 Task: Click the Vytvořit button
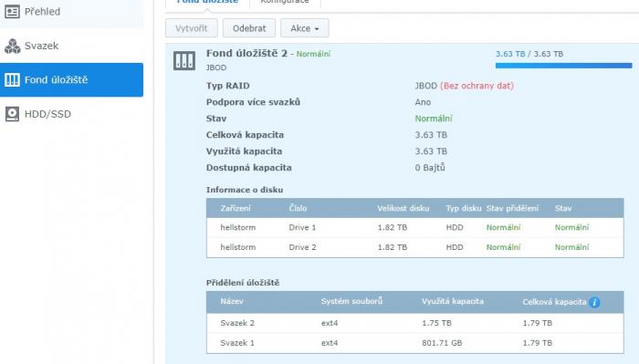[192, 28]
